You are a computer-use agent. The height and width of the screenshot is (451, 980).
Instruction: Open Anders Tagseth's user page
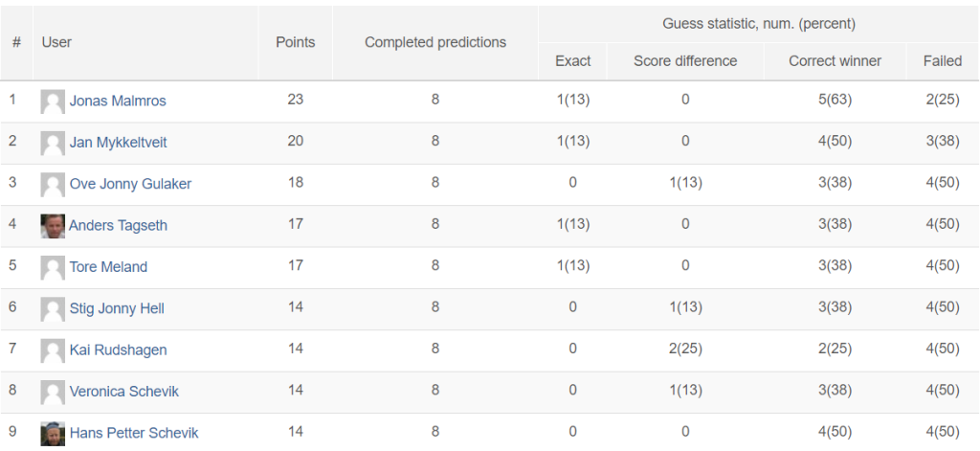pyautogui.click(x=118, y=225)
